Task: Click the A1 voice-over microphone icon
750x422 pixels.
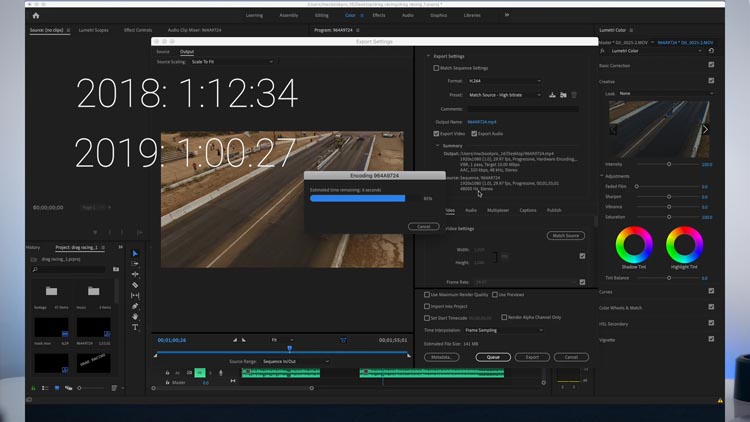Action: 221,373
